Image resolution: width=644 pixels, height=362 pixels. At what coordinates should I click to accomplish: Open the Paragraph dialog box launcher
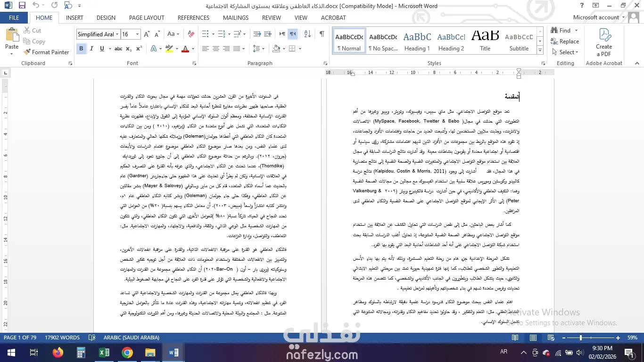click(326, 63)
